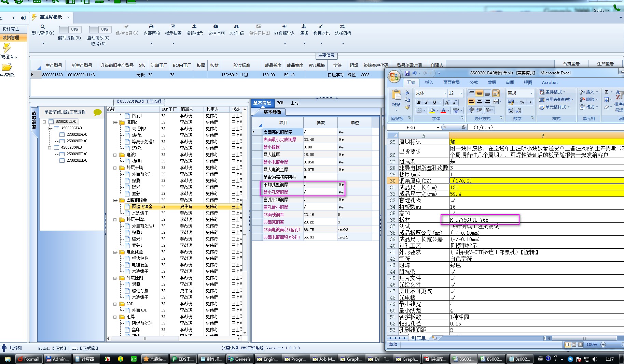Click the Excel save icon in quick access toolbar
Screen dimensions: 624x364
click(x=407, y=73)
